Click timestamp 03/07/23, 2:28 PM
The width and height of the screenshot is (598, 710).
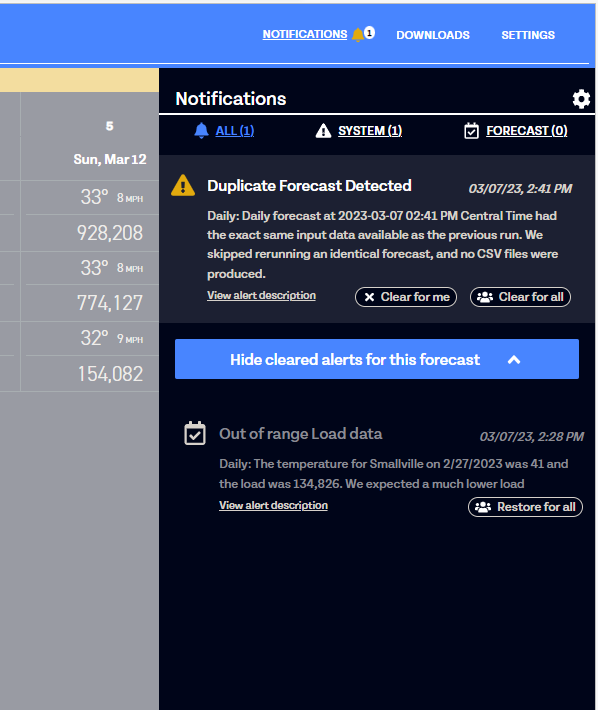click(531, 437)
